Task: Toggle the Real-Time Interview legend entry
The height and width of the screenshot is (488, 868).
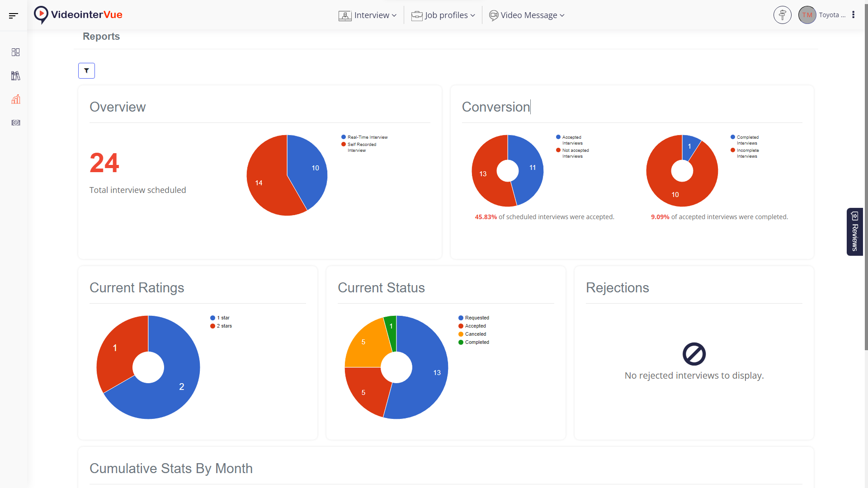Action: click(364, 137)
